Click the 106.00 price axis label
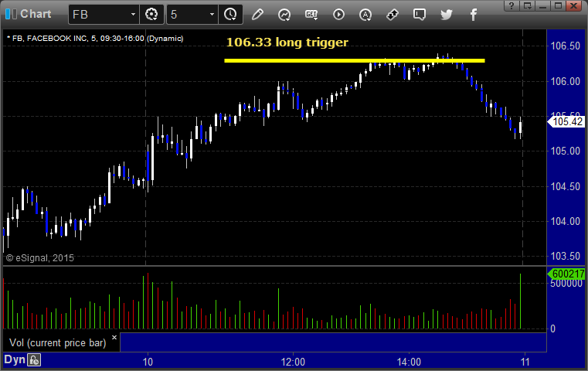Image resolution: width=588 pixels, height=371 pixels. [x=565, y=81]
